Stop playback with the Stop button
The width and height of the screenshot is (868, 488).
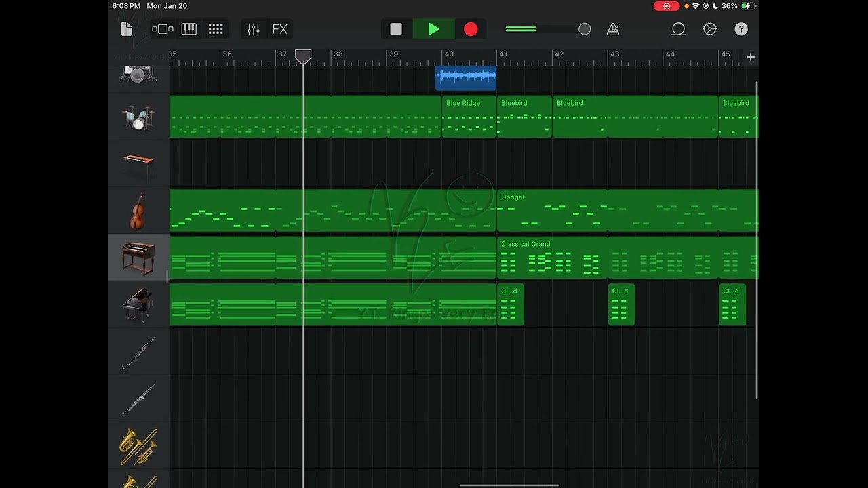396,29
